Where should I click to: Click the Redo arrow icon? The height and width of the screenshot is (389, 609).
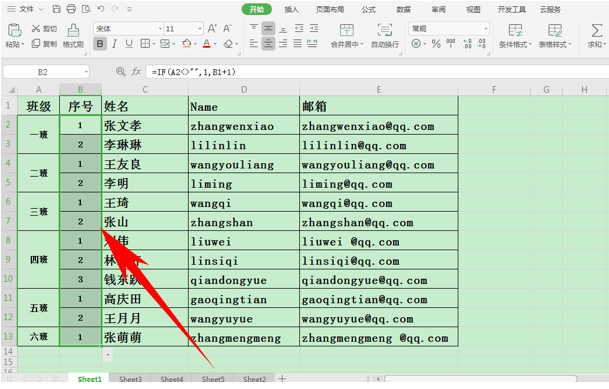115,9
